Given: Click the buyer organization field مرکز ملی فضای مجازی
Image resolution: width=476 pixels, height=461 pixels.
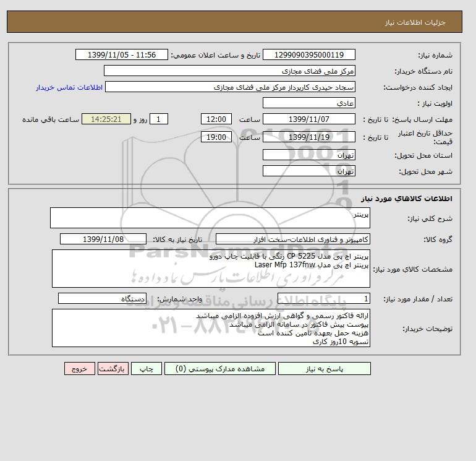Looking at the screenshot, I should click(x=229, y=71).
